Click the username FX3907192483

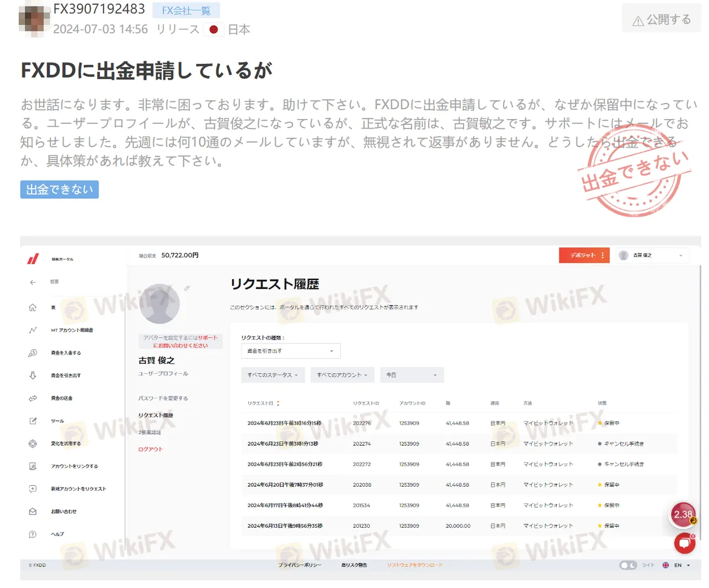point(99,9)
